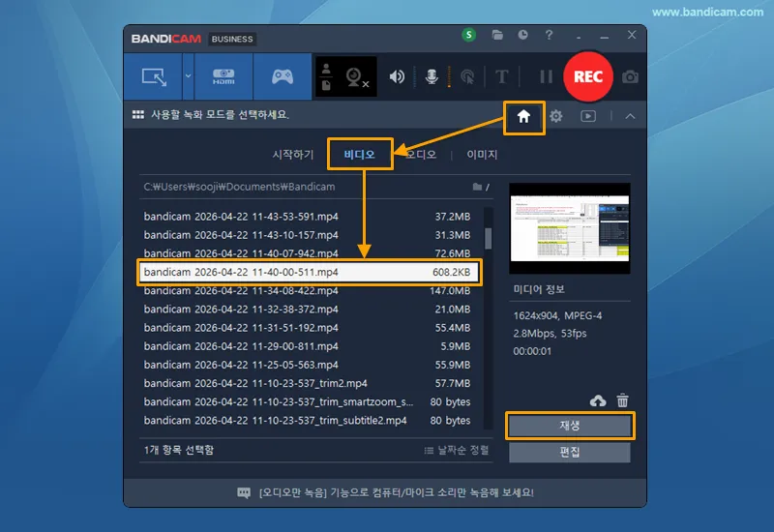
Task: Open settings gear icon
Action: pyautogui.click(x=555, y=116)
